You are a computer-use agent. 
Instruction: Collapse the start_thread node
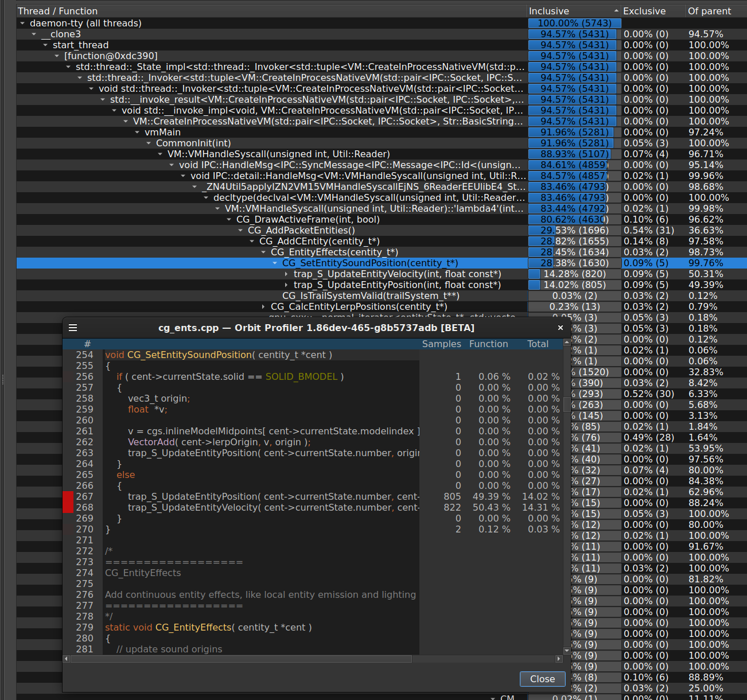(x=45, y=45)
